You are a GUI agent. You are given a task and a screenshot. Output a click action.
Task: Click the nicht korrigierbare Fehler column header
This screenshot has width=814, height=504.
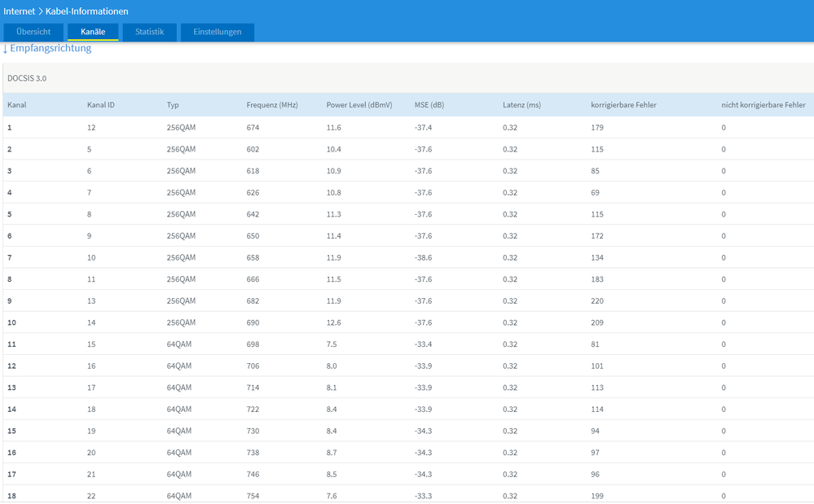763,105
